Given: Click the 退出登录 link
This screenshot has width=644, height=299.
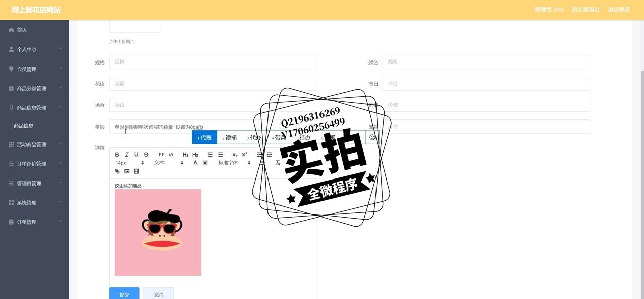Looking at the screenshot, I should [618, 10].
